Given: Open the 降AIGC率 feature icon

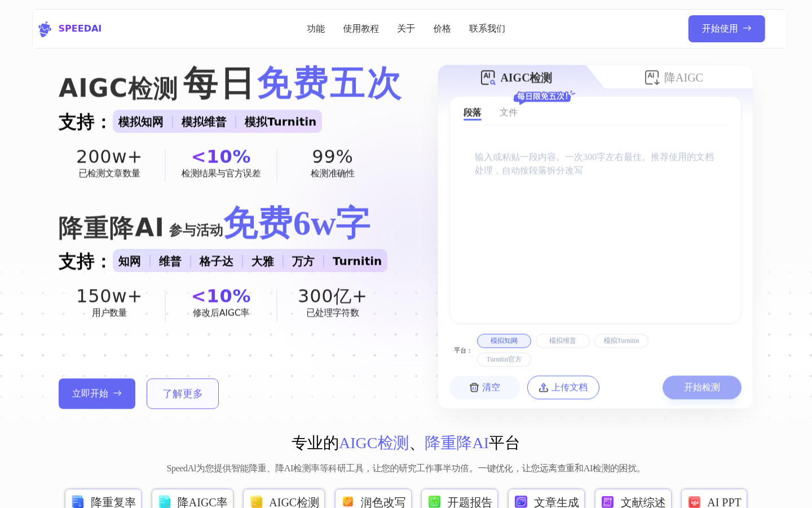Looking at the screenshot, I should coord(165,502).
